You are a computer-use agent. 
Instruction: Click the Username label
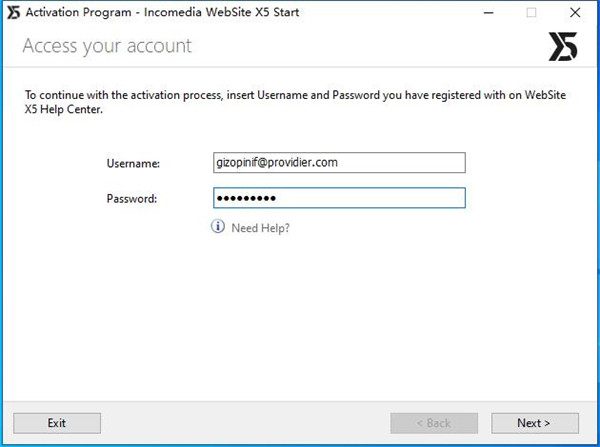133,163
